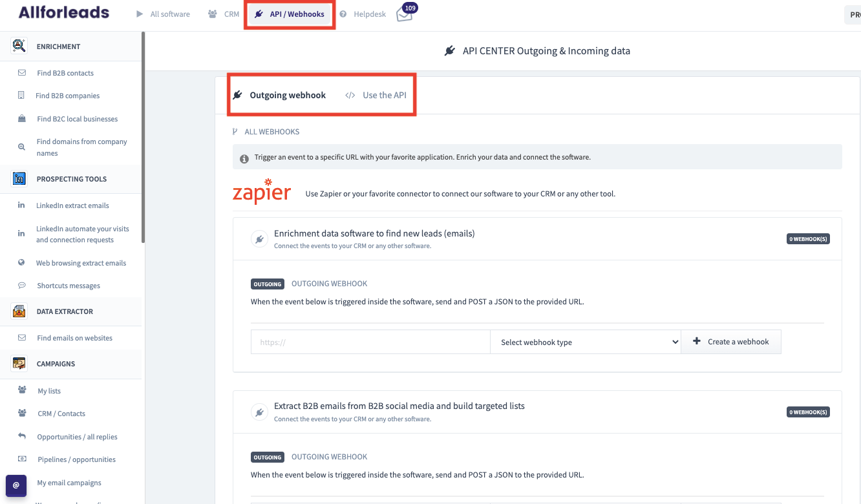Go to the CRM top menu
The height and width of the screenshot is (504, 861).
coord(224,14)
